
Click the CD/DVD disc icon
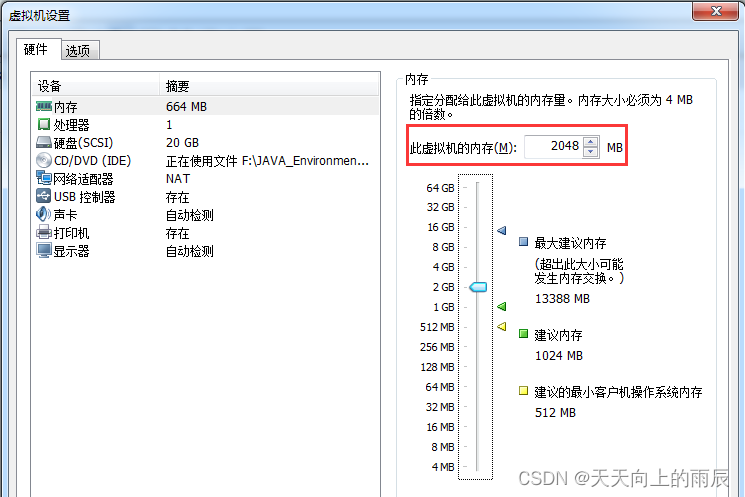44,160
